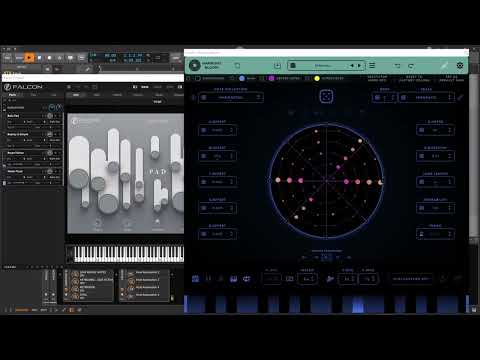Click the icon right of the bottom-toolbar piano icon
This screenshot has width=480, height=360.
click(x=246, y=279)
